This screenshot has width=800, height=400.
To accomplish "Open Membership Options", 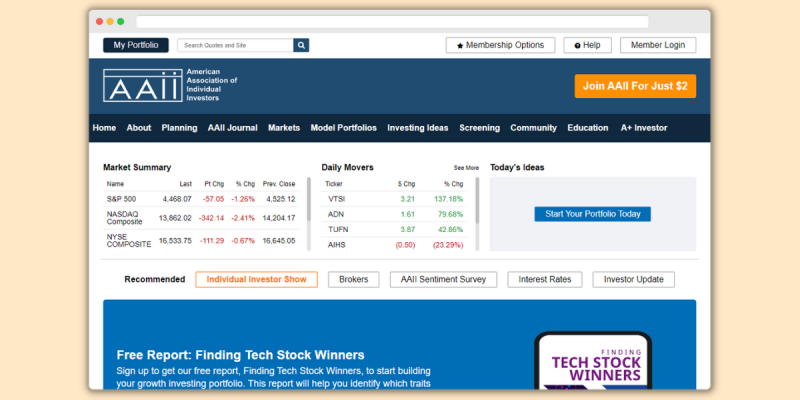I will click(x=500, y=45).
